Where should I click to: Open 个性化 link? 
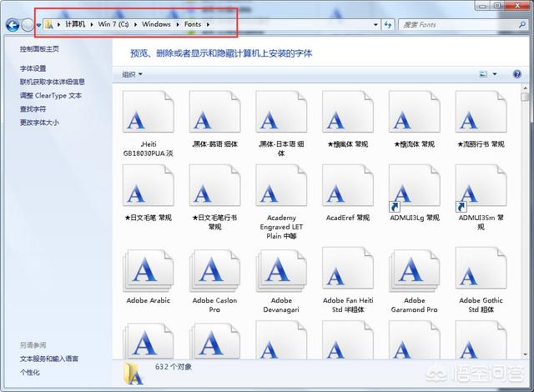(x=30, y=372)
